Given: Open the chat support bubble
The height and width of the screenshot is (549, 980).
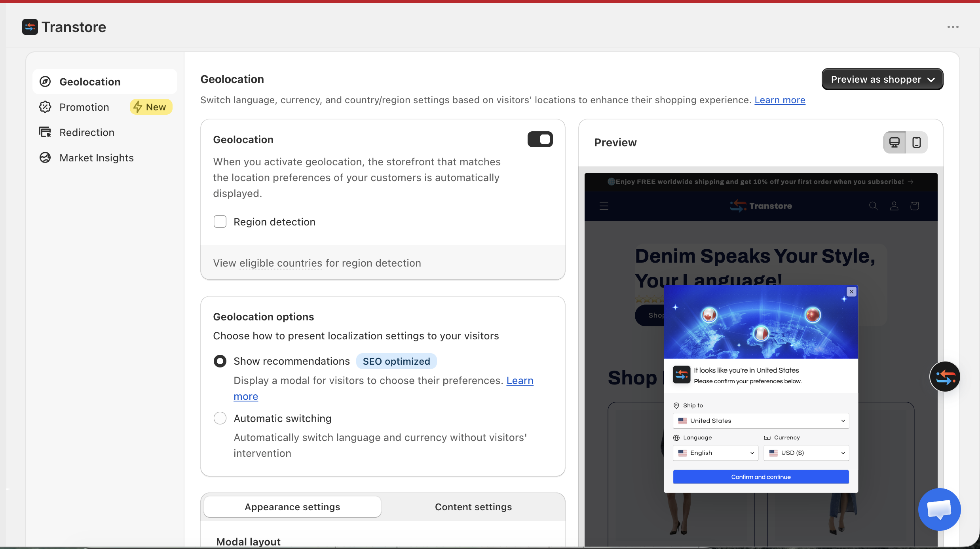Looking at the screenshot, I should tap(939, 509).
